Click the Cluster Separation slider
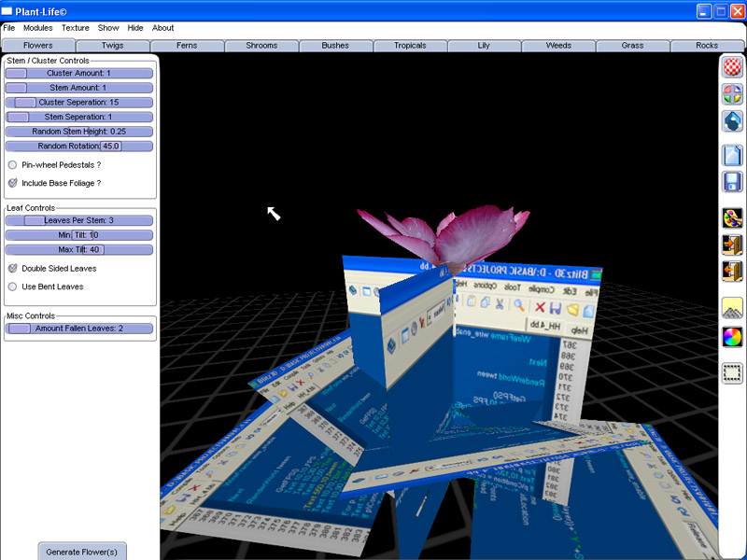The height and width of the screenshot is (560, 747). 79,103
